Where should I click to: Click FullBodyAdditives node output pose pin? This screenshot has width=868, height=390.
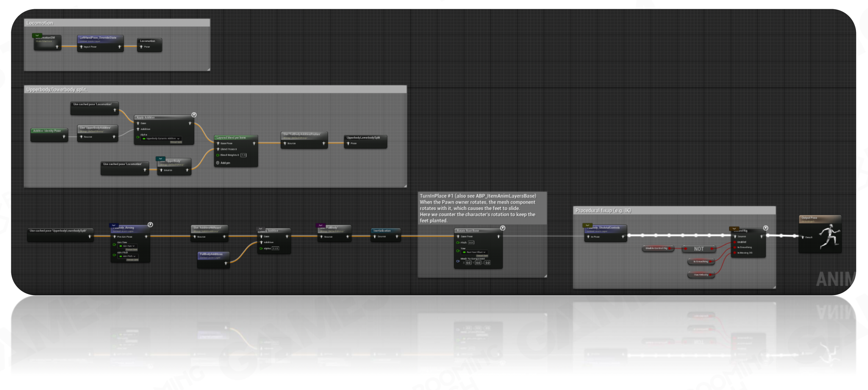(226, 263)
